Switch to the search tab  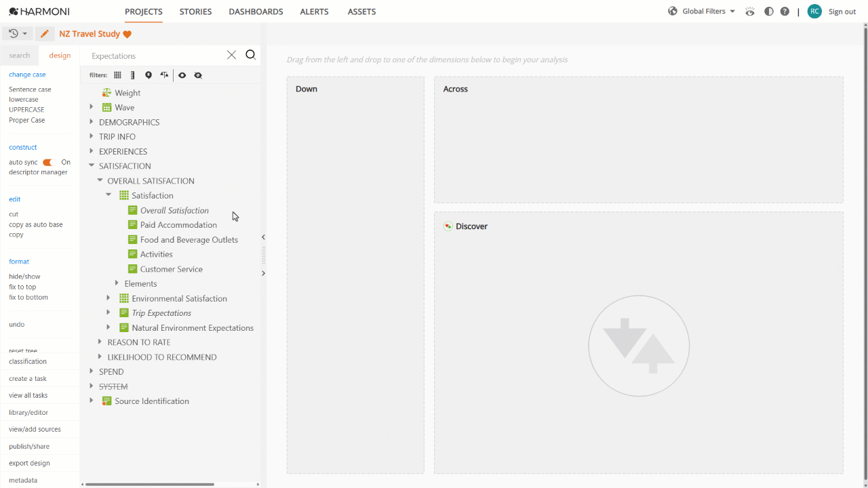(20, 56)
